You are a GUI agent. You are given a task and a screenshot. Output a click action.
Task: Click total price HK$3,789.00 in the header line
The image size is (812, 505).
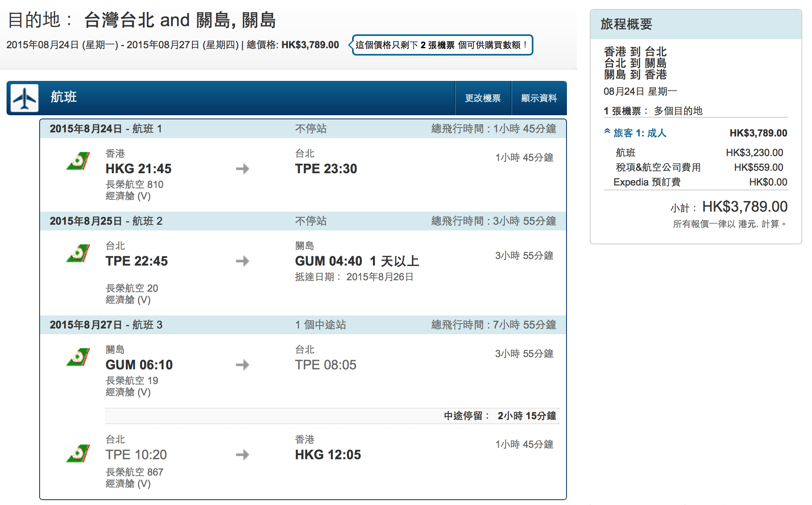tap(310, 45)
